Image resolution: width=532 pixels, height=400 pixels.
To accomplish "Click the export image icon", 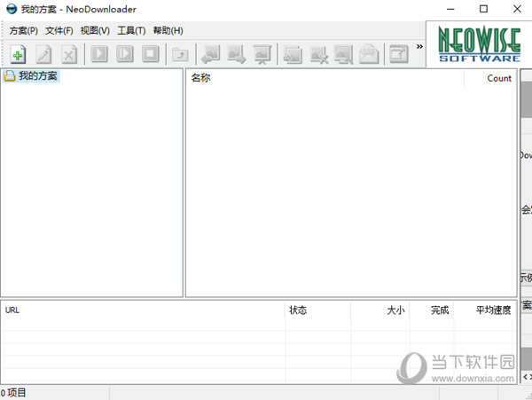I will (293, 54).
